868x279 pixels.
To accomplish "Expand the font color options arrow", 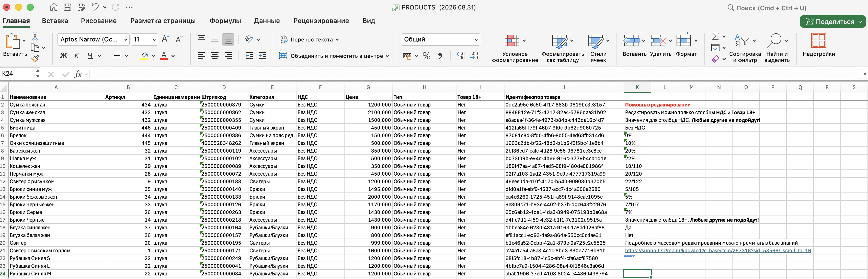I will pyautogui.click(x=173, y=56).
